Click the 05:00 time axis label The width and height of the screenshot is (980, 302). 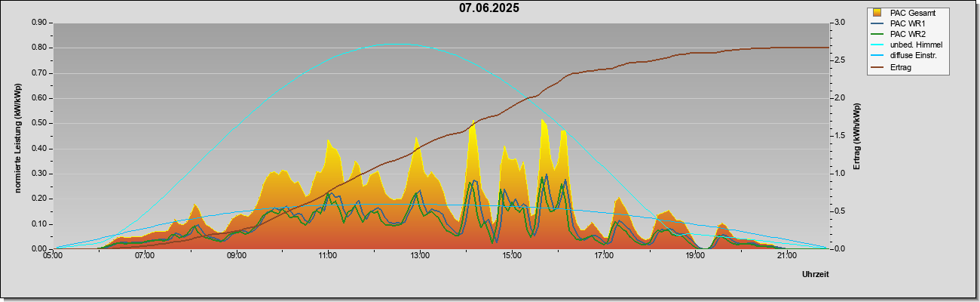click(53, 257)
